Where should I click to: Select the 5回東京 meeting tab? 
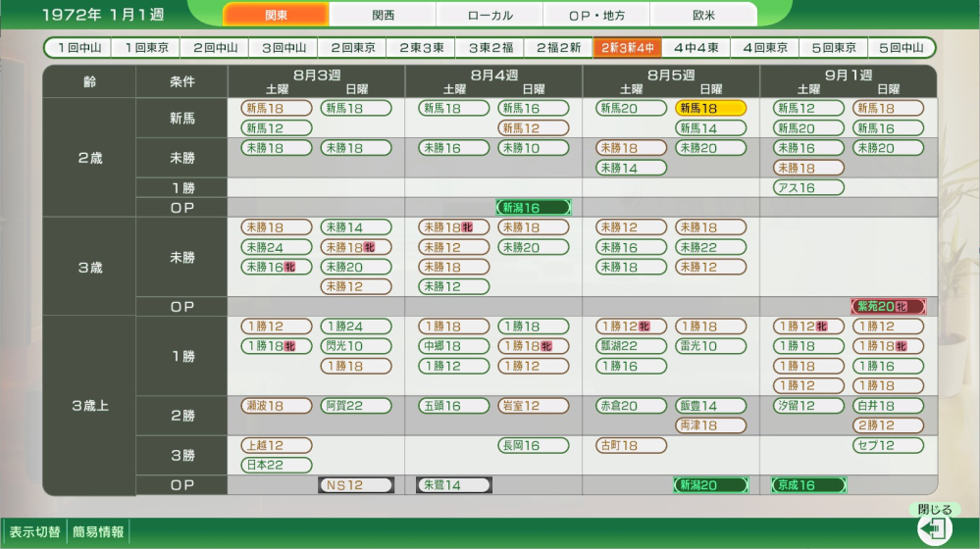(x=834, y=47)
